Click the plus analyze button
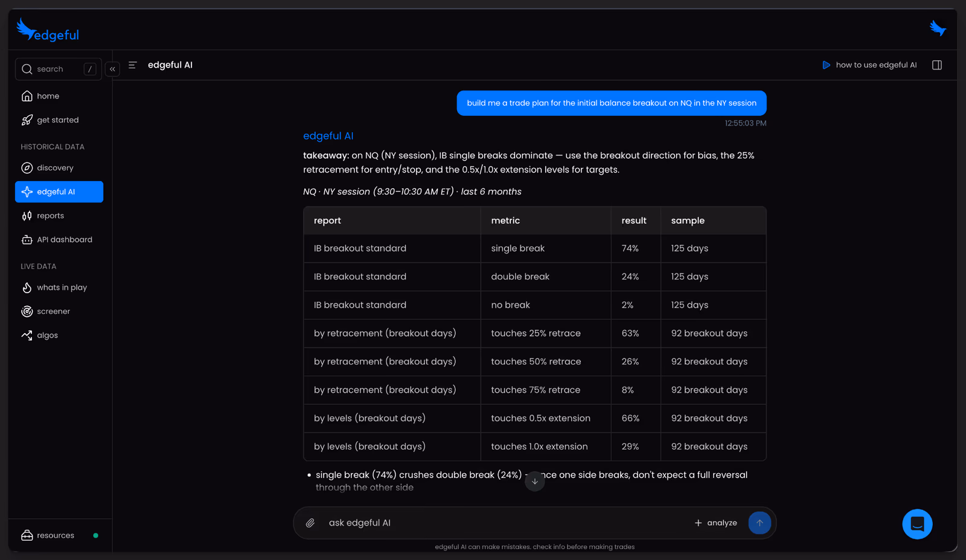Screen dimensions: 966x560 click(716, 523)
